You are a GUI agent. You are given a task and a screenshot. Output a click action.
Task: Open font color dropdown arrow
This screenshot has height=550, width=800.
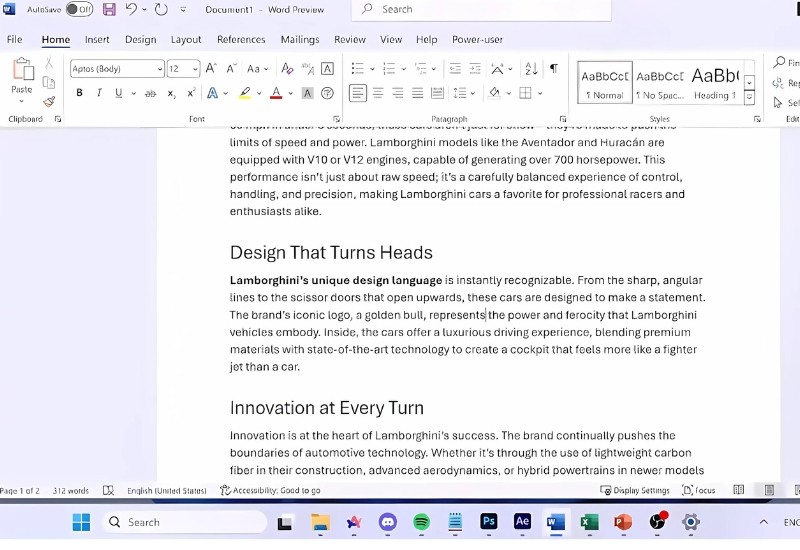click(290, 93)
